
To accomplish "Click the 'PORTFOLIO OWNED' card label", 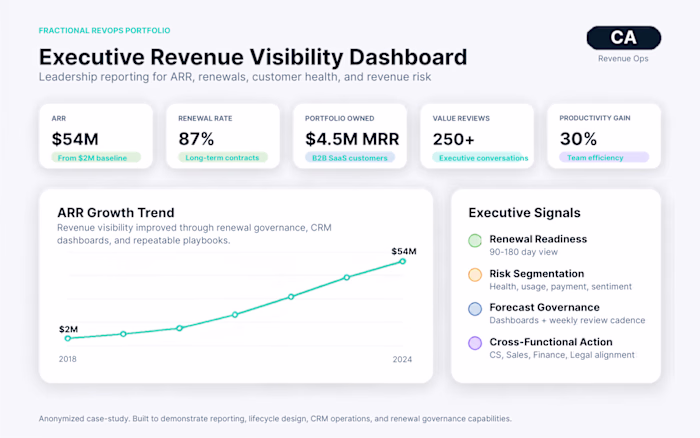I will pos(340,118).
